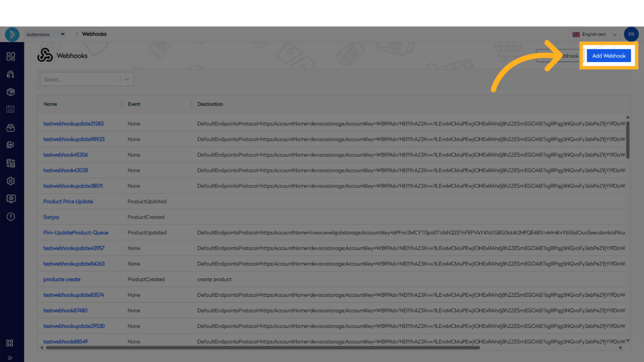644x362 pixels.
Task: Click the Name column header
Action: (50, 104)
